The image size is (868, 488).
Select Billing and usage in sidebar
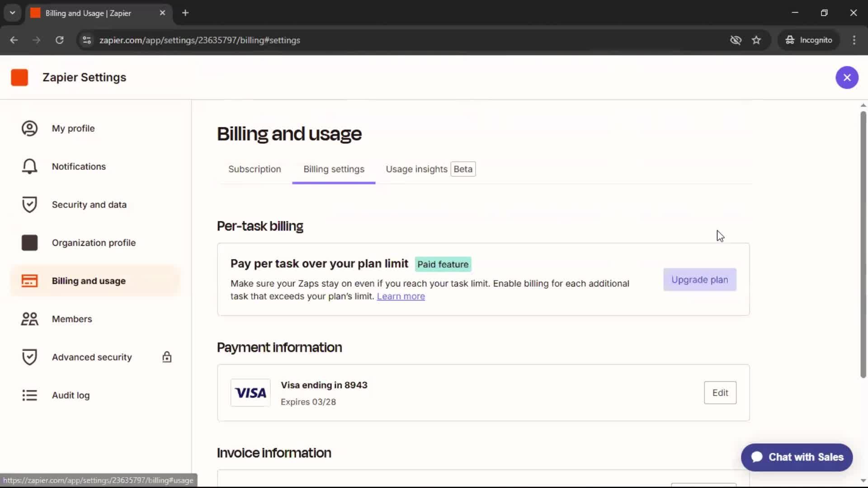95,281
